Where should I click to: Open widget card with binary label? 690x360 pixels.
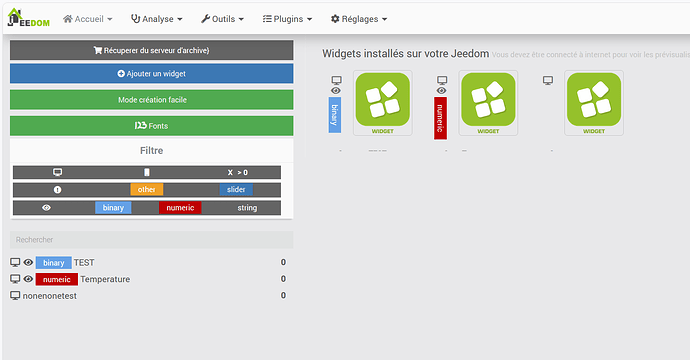pyautogui.click(x=382, y=103)
